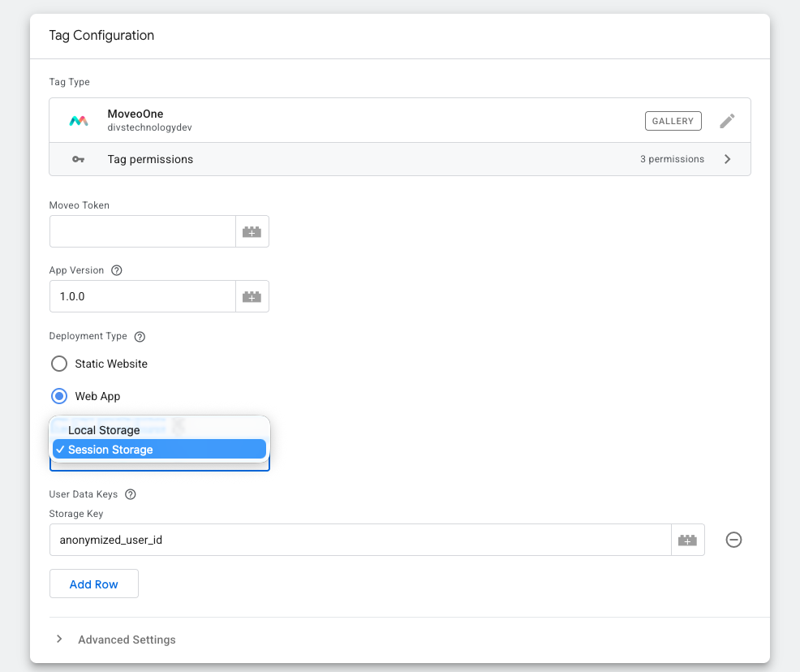Insert variable for App Version field
Screen dimensions: 800x672
click(252, 296)
